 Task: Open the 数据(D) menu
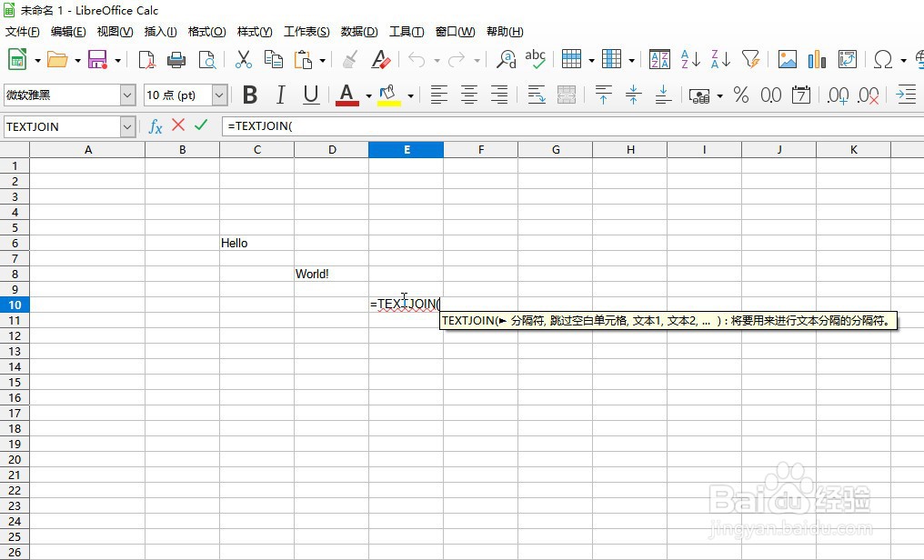(358, 30)
